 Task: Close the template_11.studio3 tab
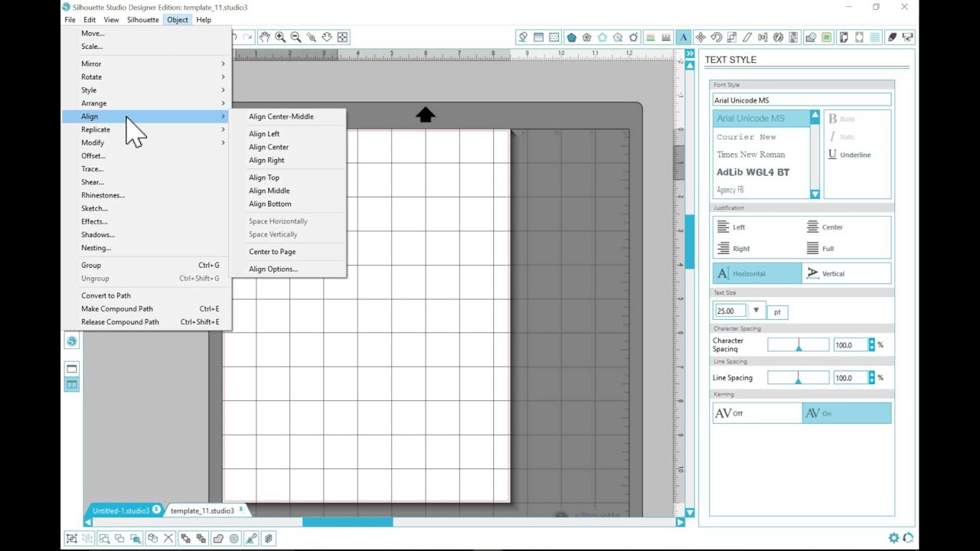240,510
